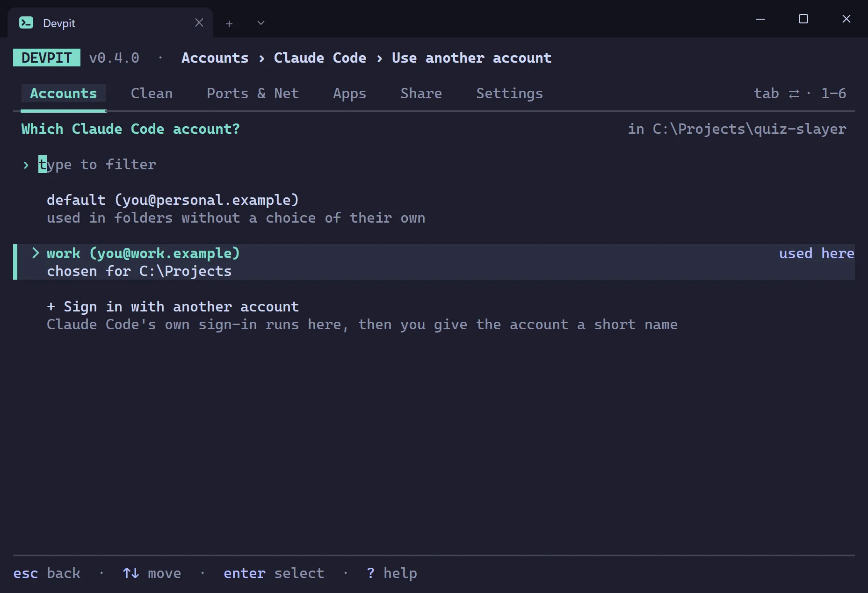
Task: Focus the type to filter field
Action: click(97, 165)
